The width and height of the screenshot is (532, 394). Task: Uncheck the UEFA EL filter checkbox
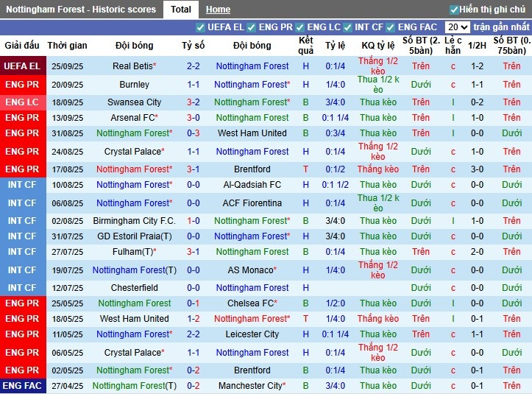(200, 27)
